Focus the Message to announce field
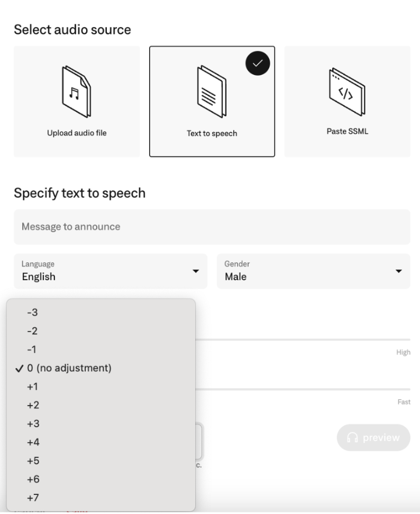 point(212,227)
